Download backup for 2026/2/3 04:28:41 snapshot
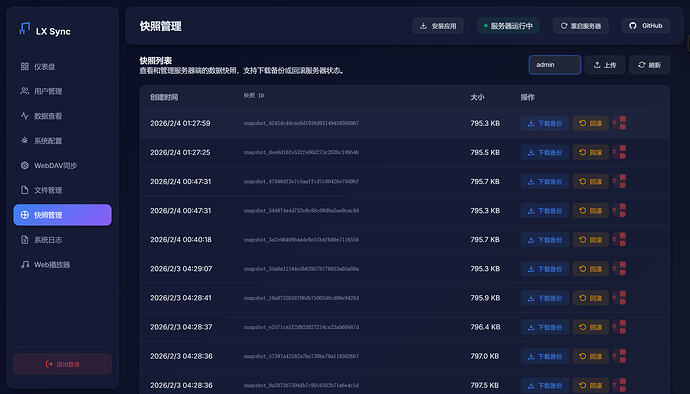The width and height of the screenshot is (690, 394). [545, 298]
